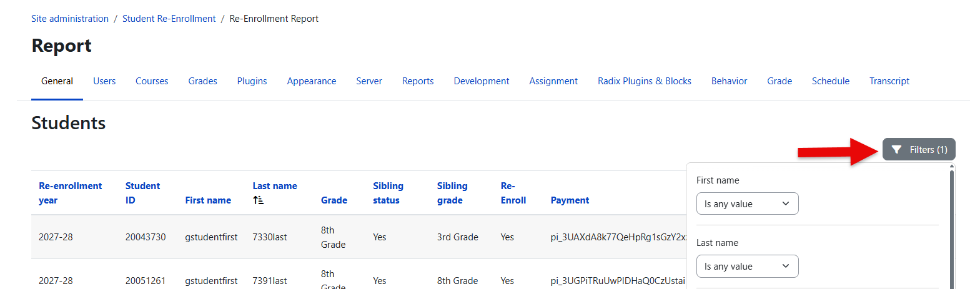Sort by Re-Enroll column header
Image resolution: width=980 pixels, height=289 pixels.
click(x=513, y=193)
